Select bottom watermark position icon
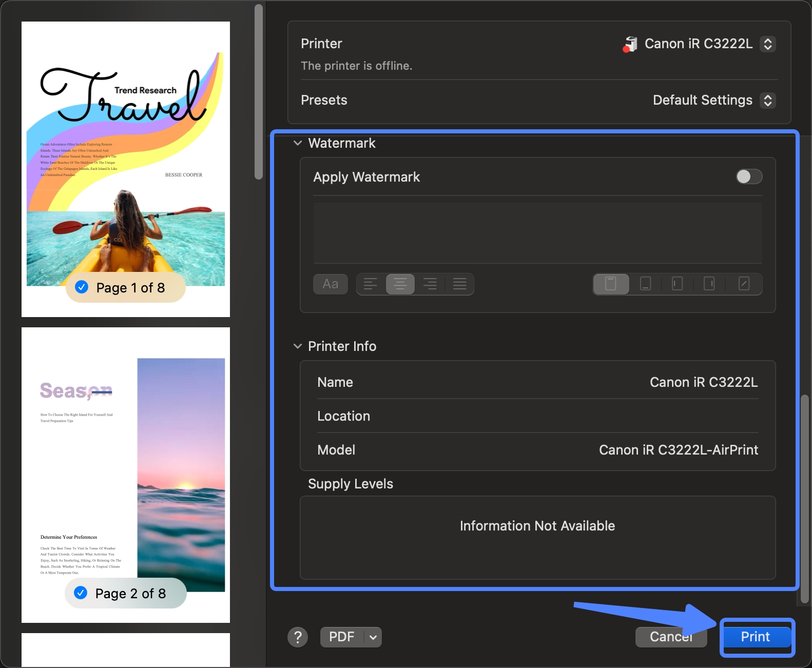The image size is (812, 668). click(x=646, y=284)
